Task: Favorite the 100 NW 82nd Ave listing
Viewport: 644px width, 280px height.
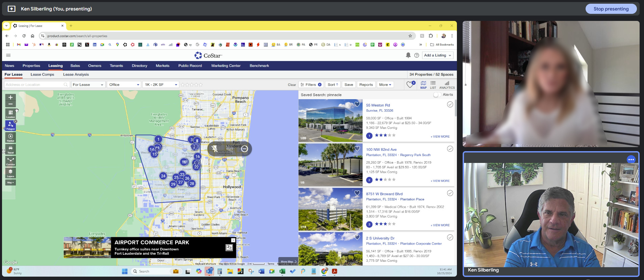Action: (x=357, y=148)
